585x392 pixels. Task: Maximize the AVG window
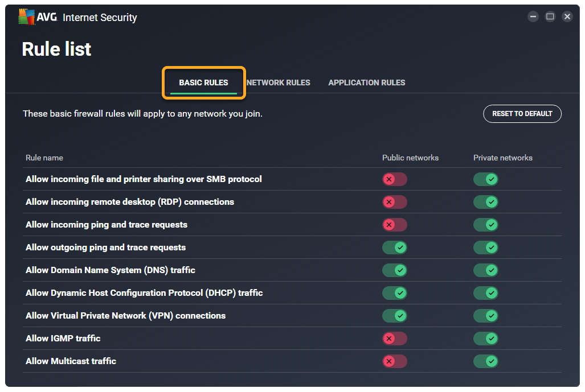[550, 16]
